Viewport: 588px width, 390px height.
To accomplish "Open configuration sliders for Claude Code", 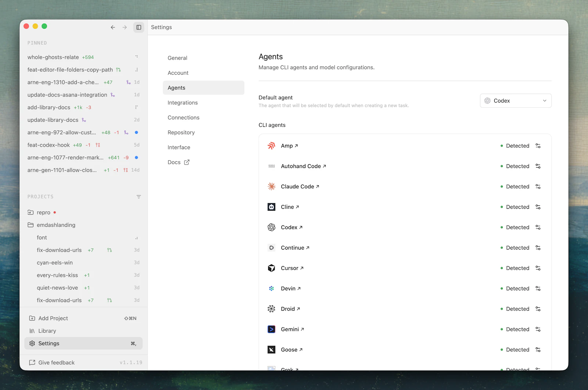I will (538, 187).
